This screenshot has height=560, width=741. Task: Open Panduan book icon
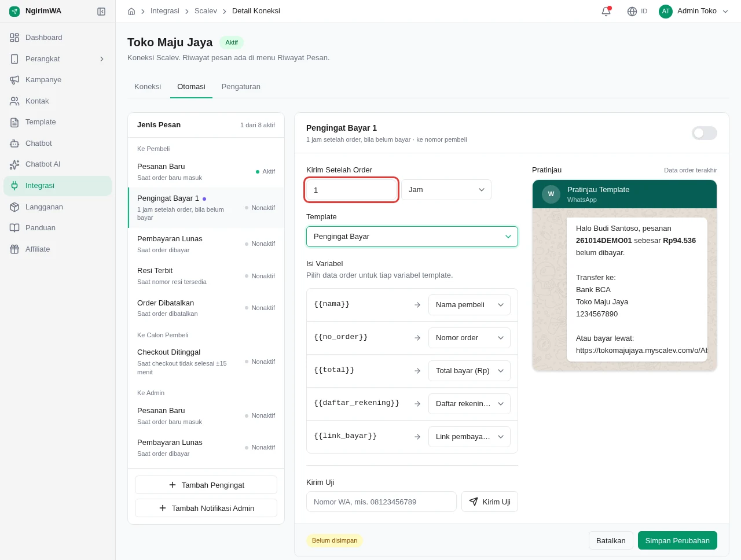coord(14,228)
